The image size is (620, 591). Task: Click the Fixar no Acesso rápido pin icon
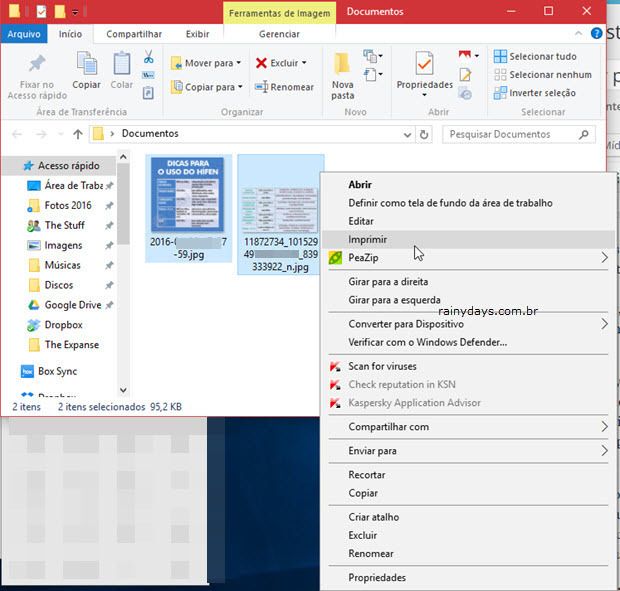point(37,65)
